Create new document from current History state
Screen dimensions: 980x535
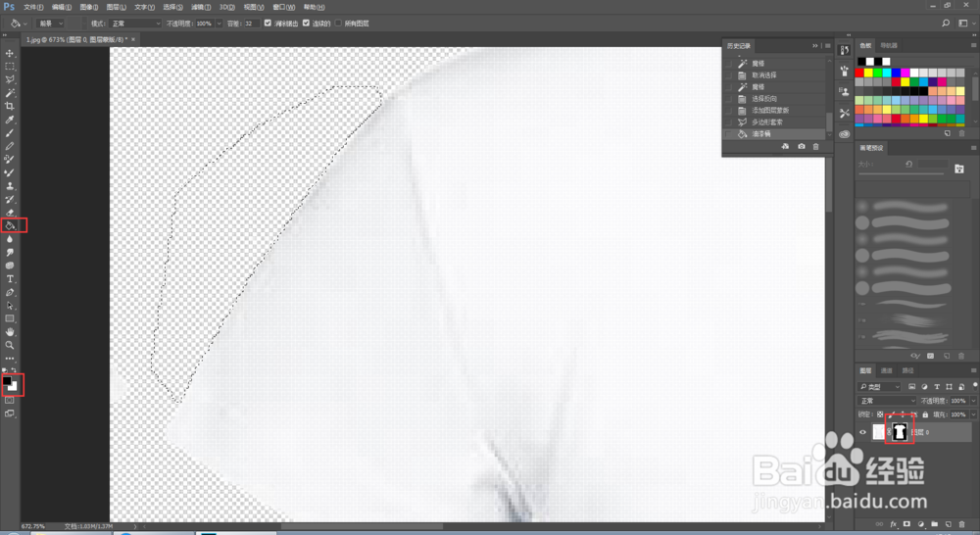[x=786, y=146]
